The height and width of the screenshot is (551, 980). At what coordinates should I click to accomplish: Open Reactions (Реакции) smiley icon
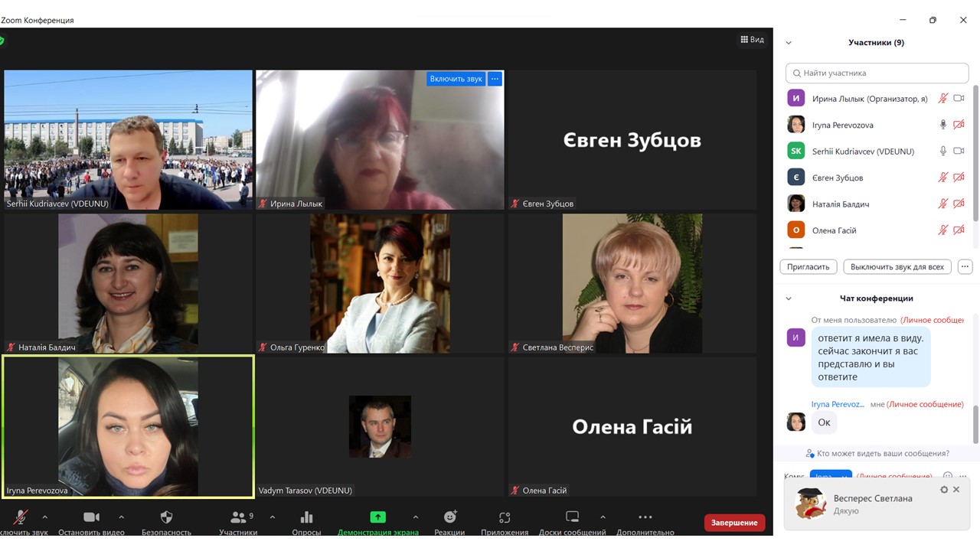449,517
